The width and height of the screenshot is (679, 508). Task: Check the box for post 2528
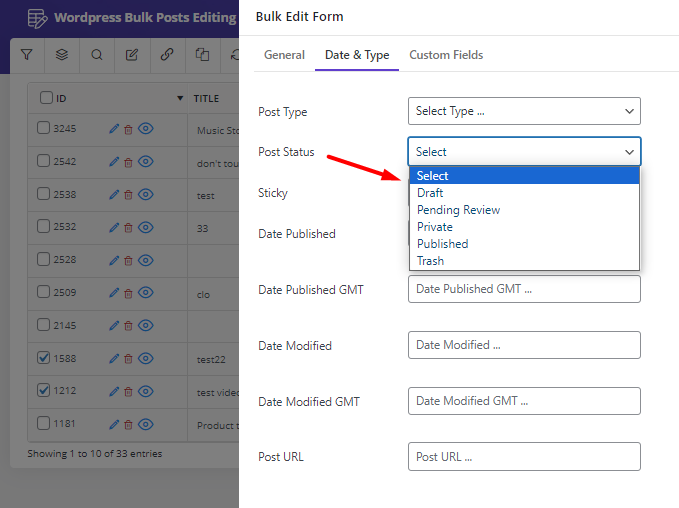pyautogui.click(x=43, y=259)
